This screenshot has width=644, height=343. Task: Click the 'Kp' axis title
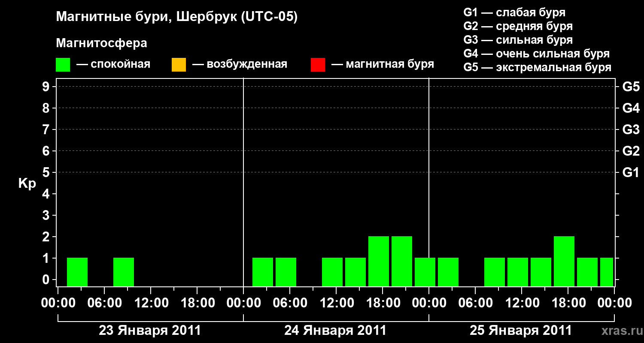(x=27, y=184)
